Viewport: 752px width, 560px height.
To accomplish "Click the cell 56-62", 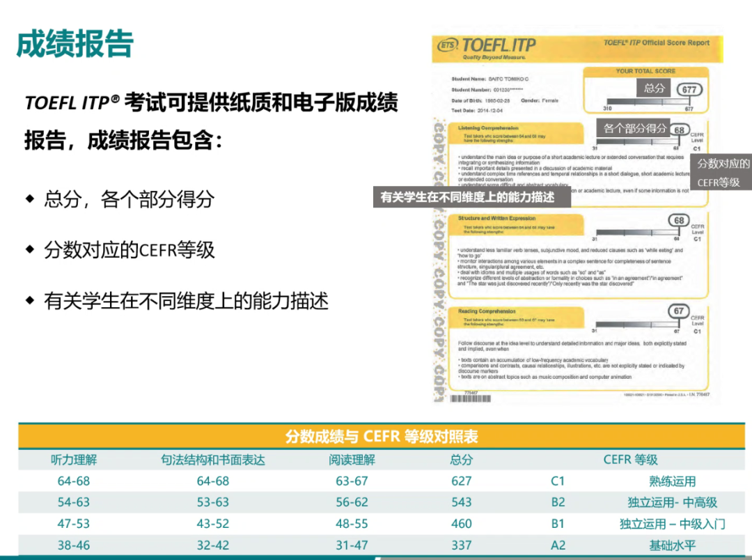I will tap(352, 502).
